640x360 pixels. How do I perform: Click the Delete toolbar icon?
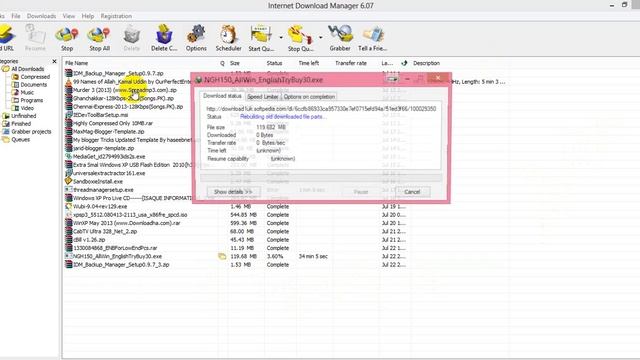[x=131, y=38]
